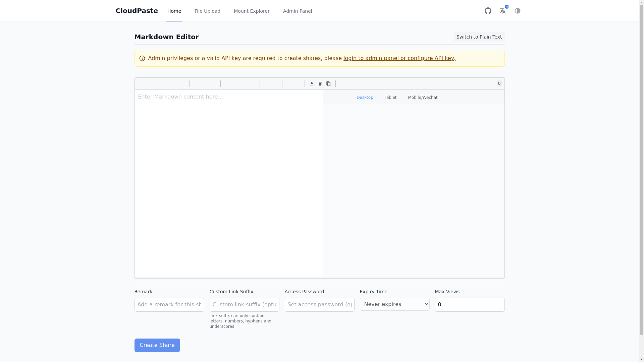Click the language translation icon
The image size is (644, 362).
tap(503, 11)
